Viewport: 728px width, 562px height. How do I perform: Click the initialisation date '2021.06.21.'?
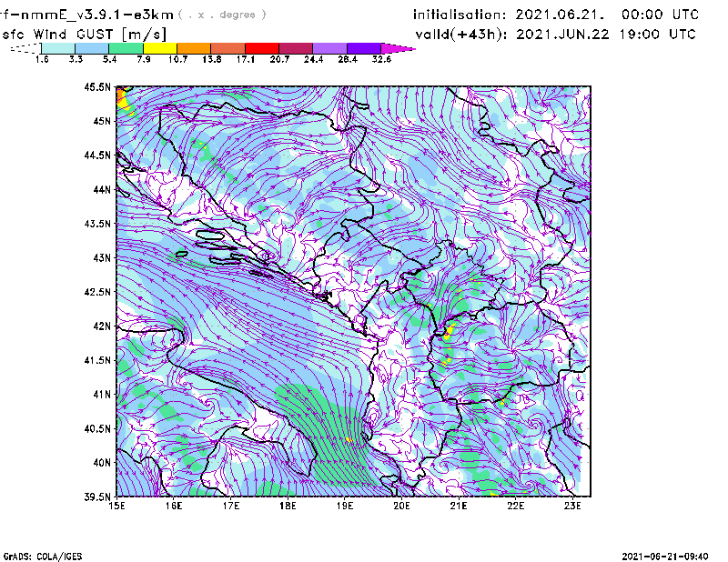(x=560, y=15)
